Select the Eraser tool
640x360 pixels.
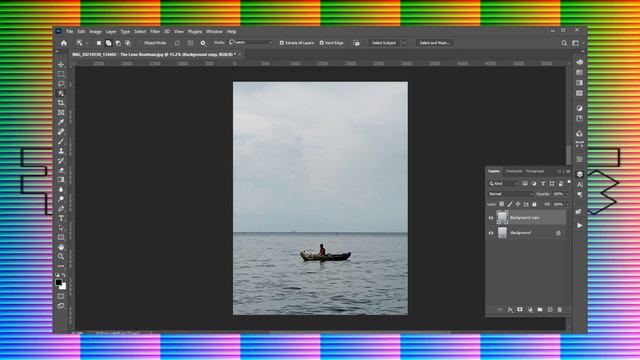pyautogui.click(x=61, y=170)
